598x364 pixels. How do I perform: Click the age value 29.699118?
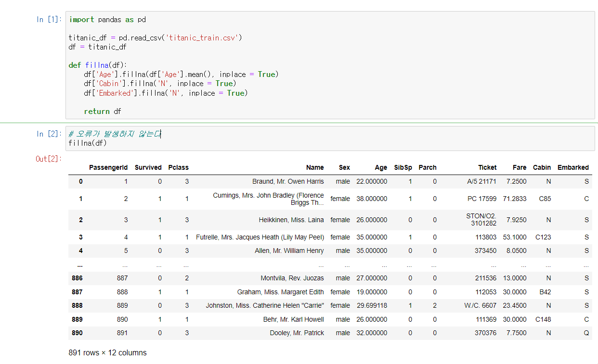372,306
